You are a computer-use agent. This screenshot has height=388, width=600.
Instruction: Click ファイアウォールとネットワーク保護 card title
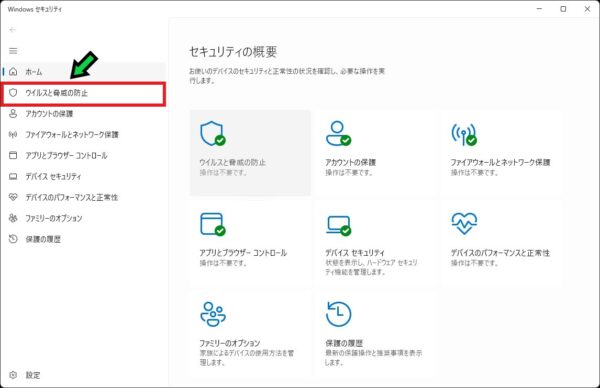[501, 162]
